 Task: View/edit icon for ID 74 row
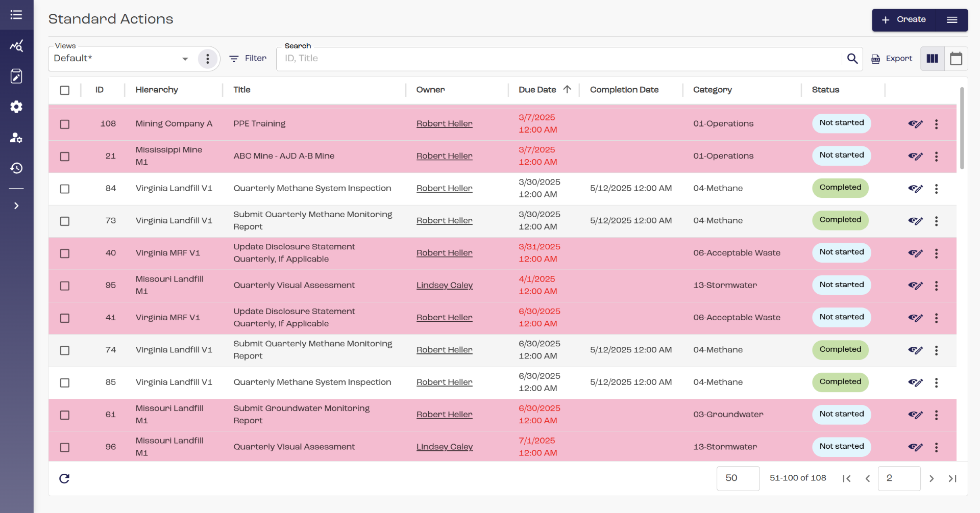pos(915,350)
